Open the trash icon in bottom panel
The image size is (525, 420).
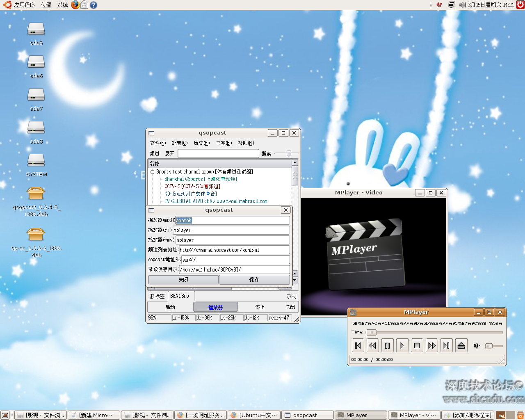point(520,415)
